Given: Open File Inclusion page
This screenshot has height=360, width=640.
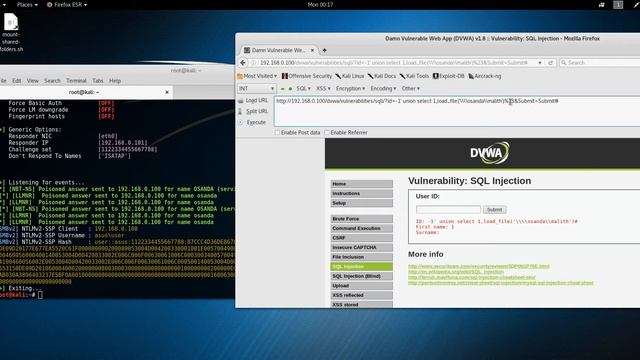Looking at the screenshot, I should click(361, 257).
